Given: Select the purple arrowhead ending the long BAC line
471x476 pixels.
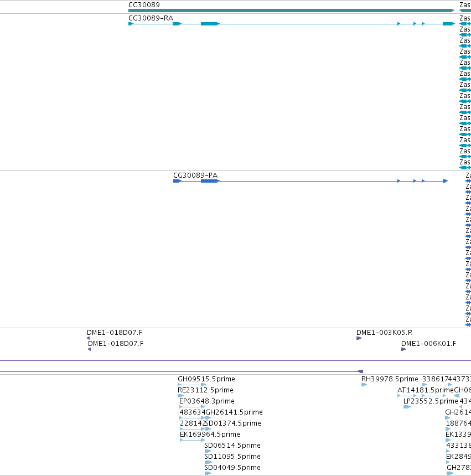Looking at the screenshot, I should point(360,371).
